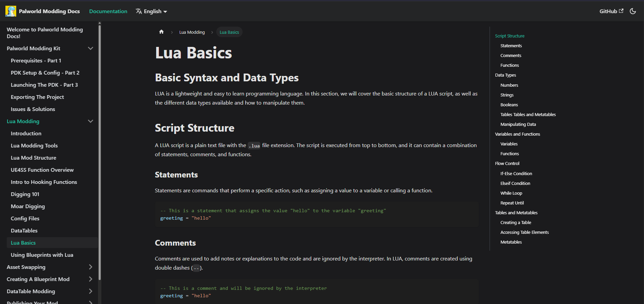Click Lua Modding breadcrumb
Image resolution: width=644 pixels, height=304 pixels.
coord(192,32)
